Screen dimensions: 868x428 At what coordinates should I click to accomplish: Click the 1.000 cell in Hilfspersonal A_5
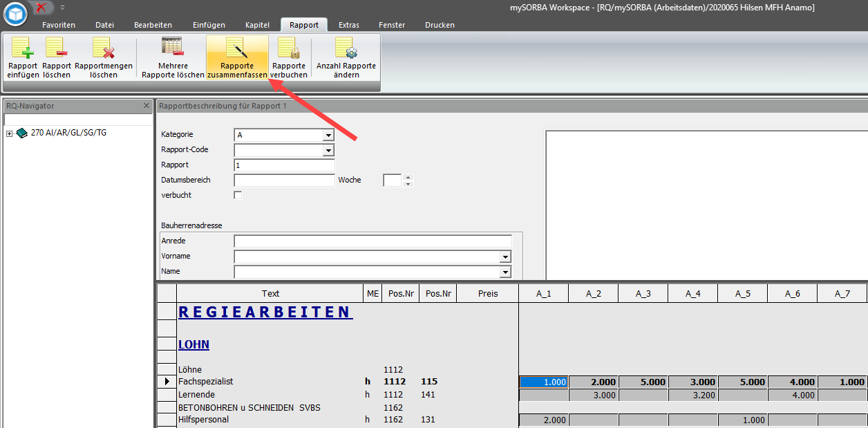[x=743, y=420]
